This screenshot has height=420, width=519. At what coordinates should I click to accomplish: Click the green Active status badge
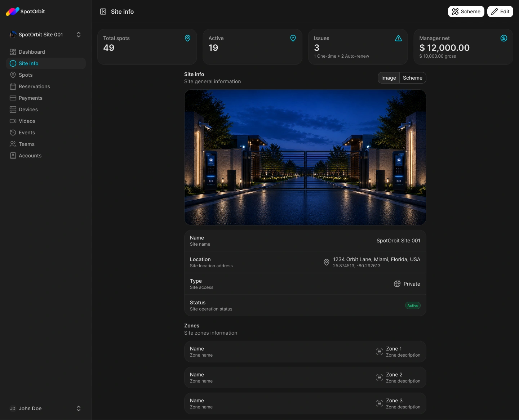(x=413, y=305)
